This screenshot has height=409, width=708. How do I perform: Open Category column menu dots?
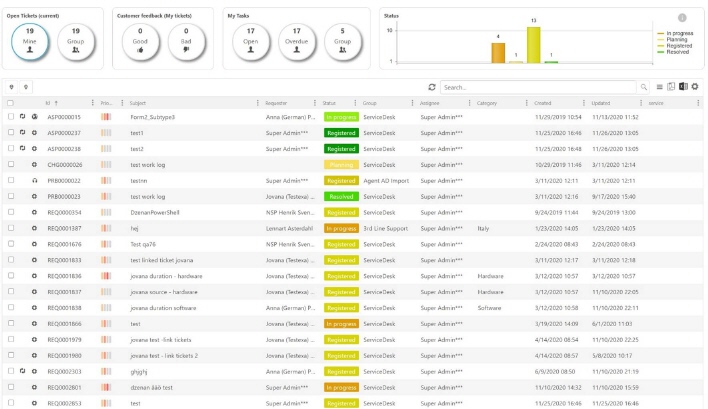(x=526, y=103)
